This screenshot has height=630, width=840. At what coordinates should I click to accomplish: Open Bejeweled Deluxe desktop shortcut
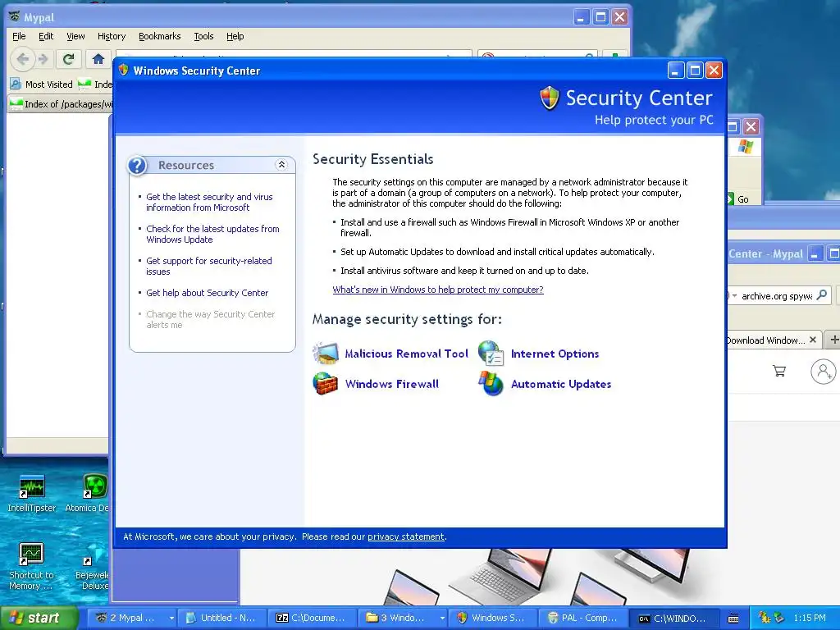[x=92, y=568]
